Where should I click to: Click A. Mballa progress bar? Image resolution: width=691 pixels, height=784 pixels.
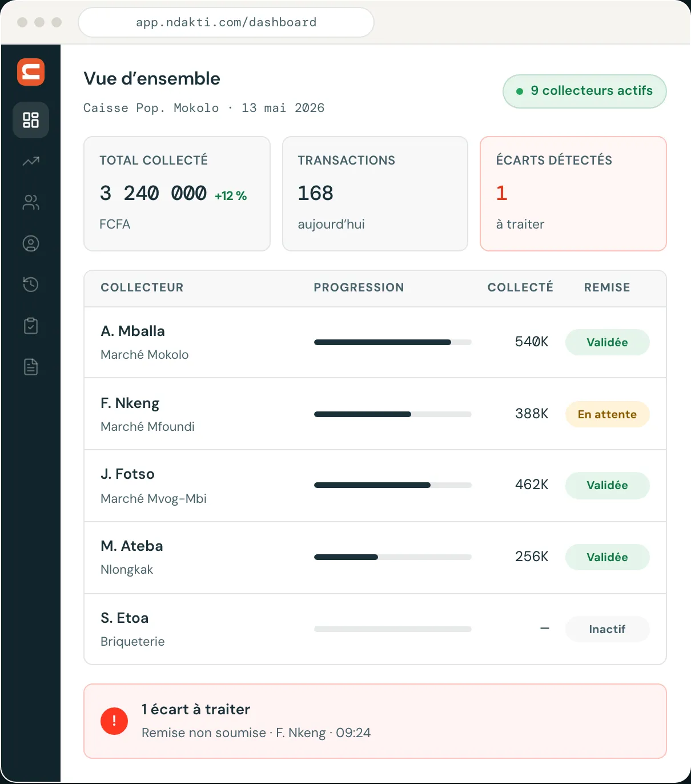click(393, 342)
